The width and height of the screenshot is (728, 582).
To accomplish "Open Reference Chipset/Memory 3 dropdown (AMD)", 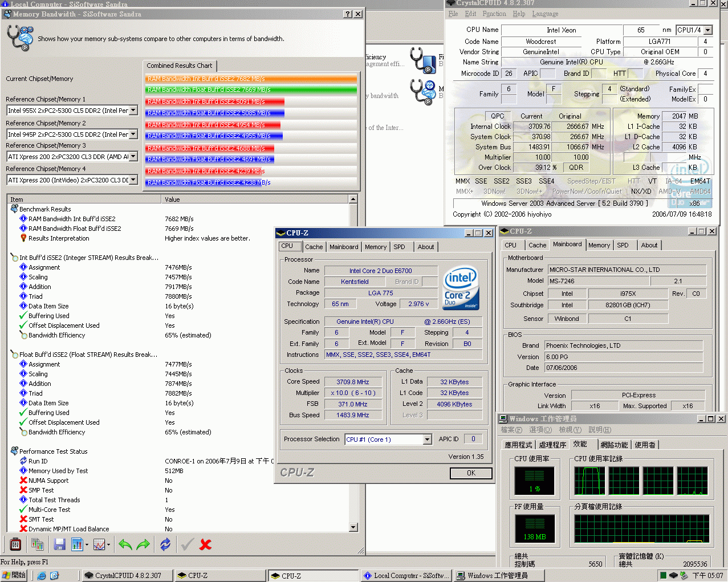I will (x=133, y=156).
